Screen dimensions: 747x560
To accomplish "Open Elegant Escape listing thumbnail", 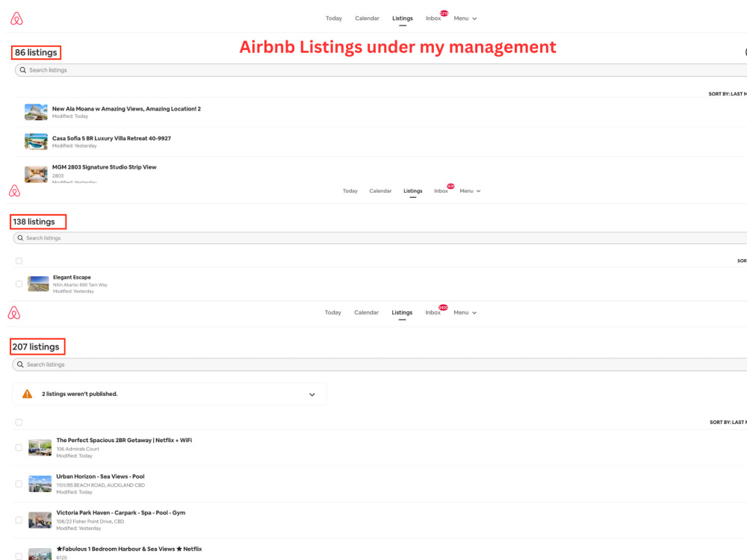I will [x=38, y=284].
